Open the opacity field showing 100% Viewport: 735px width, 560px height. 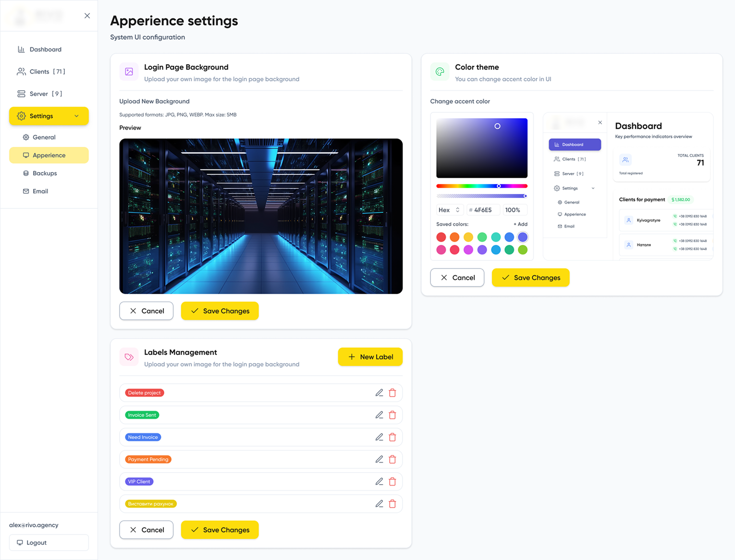pos(514,210)
